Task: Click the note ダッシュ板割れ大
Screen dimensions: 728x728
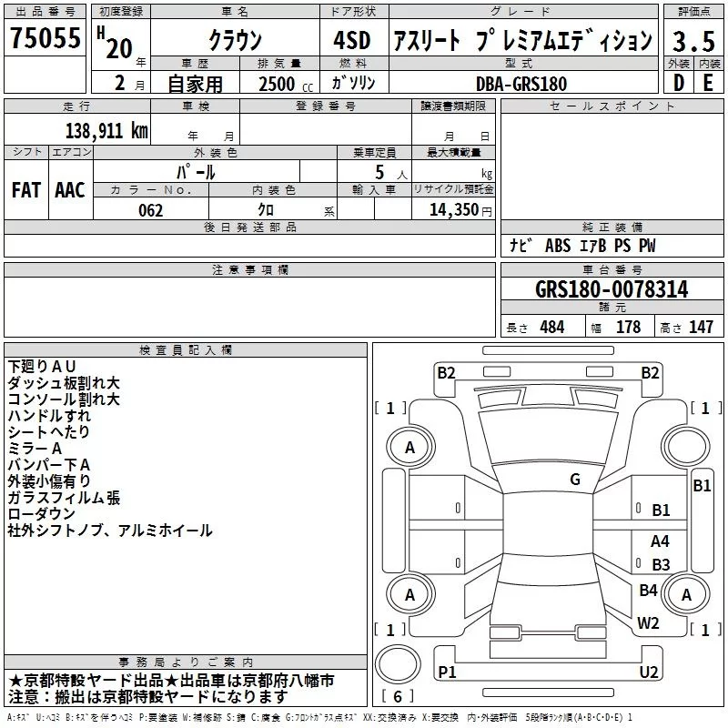Action: tap(64, 382)
